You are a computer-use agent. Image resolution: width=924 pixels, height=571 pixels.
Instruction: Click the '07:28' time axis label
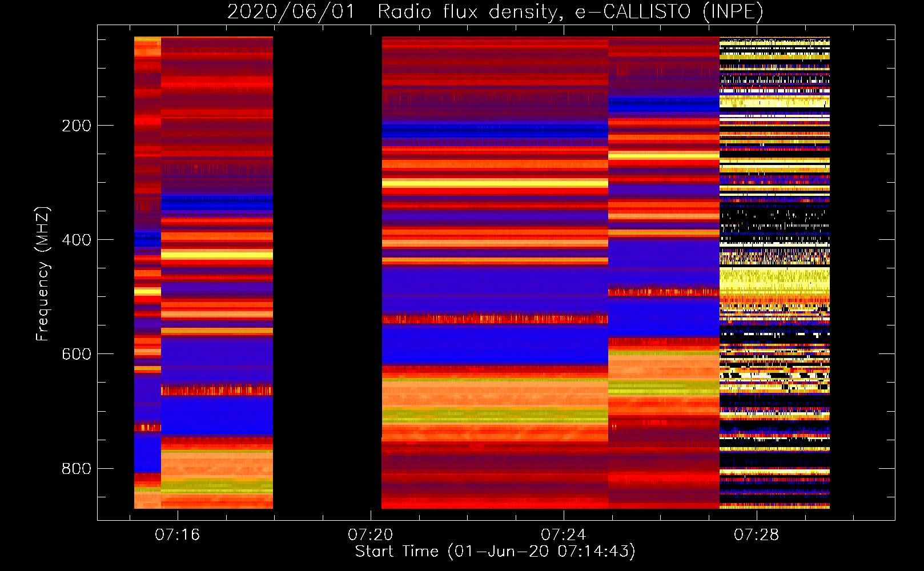pos(757,534)
